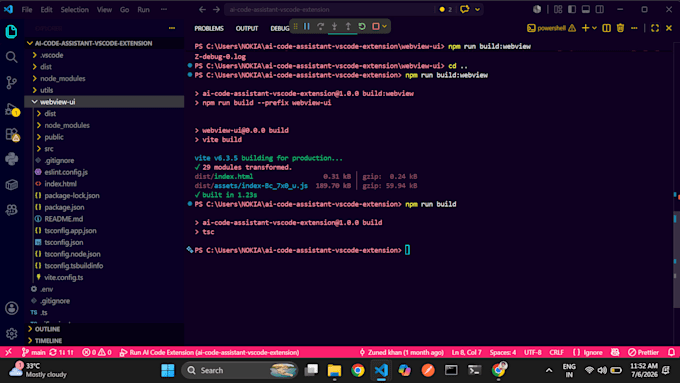This screenshot has width=680, height=383.
Task: Toggle the primary side bar visibility
Action: (x=572, y=9)
